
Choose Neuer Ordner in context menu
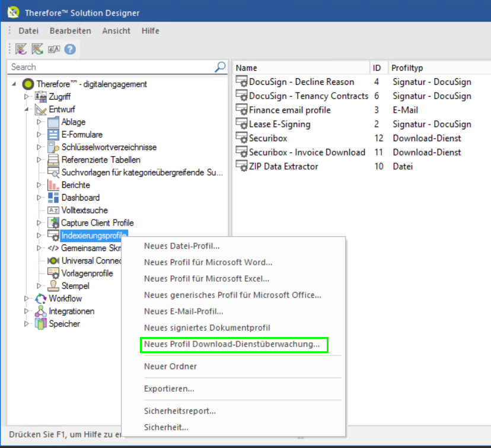coord(234,366)
